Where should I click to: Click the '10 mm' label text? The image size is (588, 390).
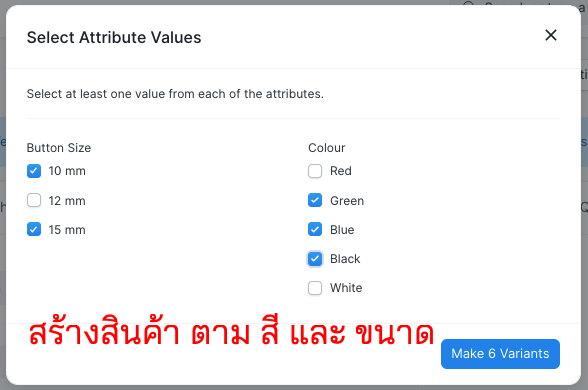click(67, 171)
